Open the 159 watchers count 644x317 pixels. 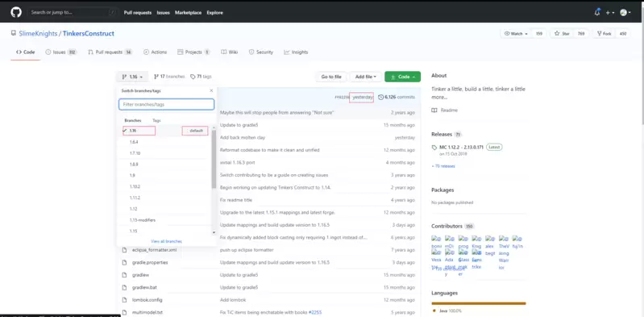[539, 34]
